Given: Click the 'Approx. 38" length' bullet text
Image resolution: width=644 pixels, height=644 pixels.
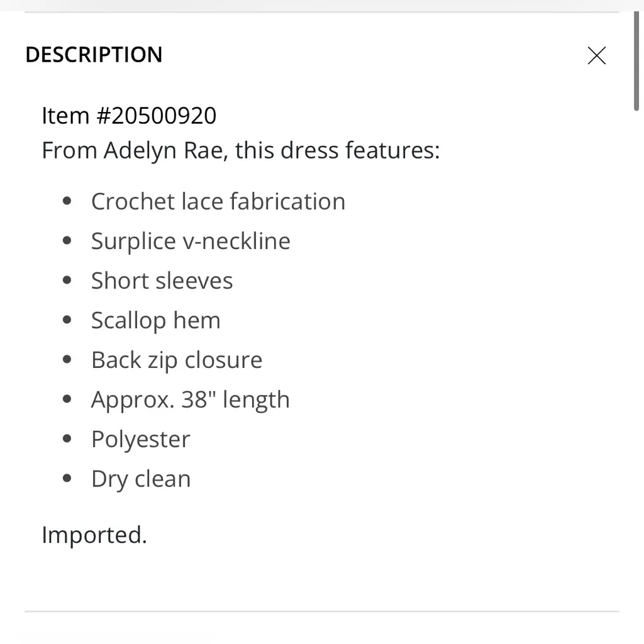Looking at the screenshot, I should coord(191,400).
